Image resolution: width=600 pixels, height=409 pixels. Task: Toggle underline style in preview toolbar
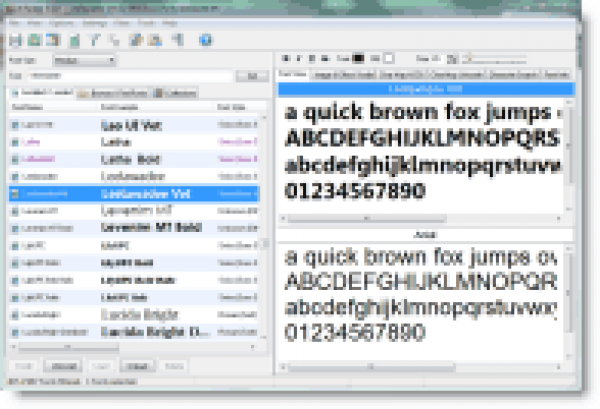[x=309, y=59]
